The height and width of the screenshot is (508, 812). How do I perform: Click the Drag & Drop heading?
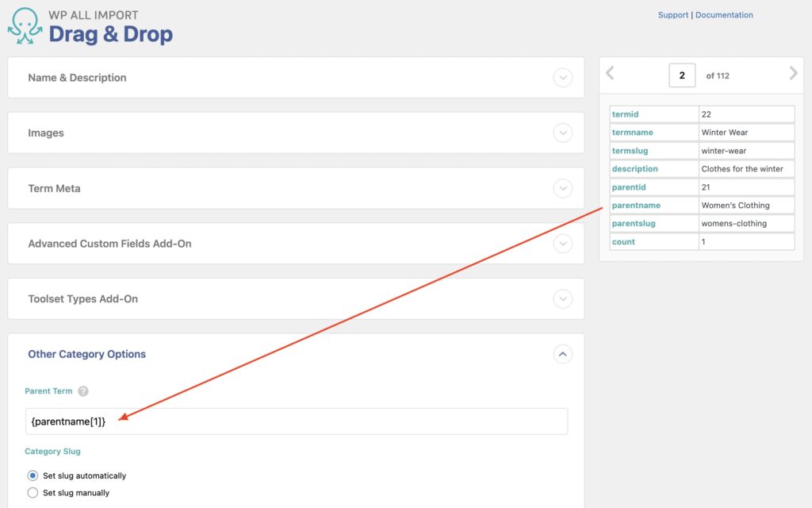(111, 34)
